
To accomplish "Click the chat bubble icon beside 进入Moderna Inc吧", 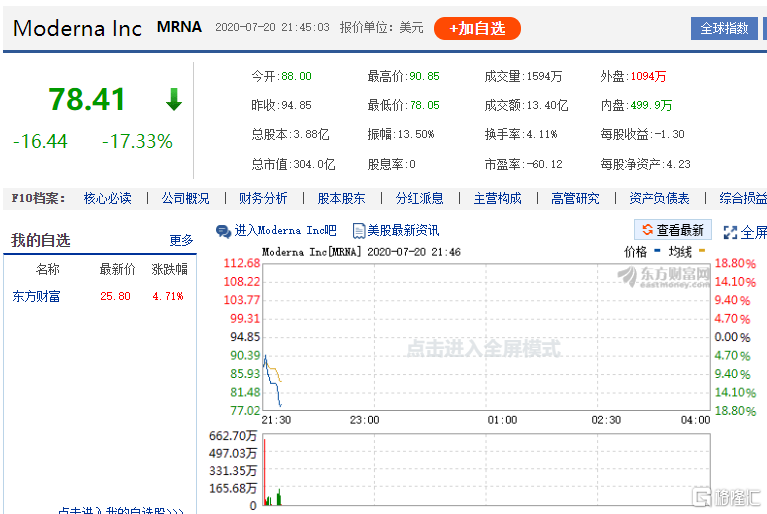I will 223,231.
